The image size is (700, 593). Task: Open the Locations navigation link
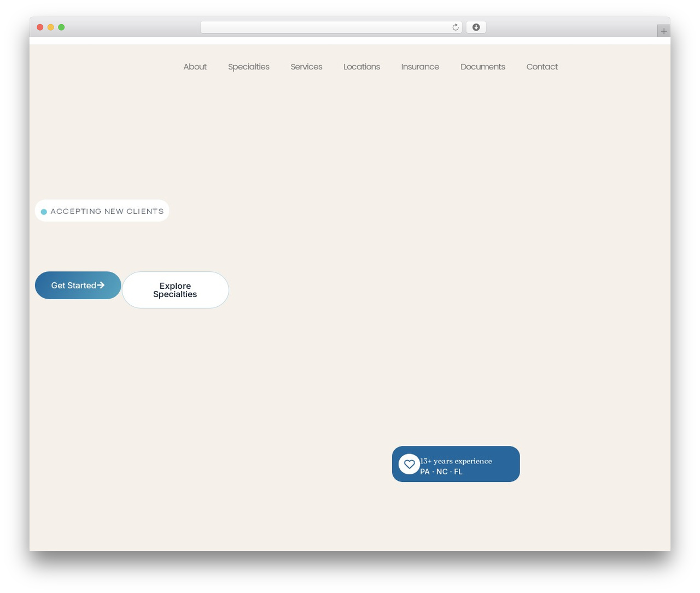361,67
